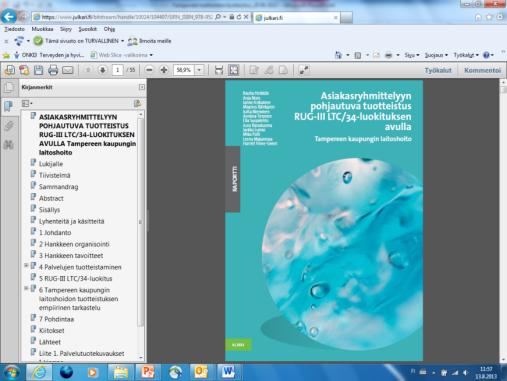
Task: Open the Bookmarks panel icon in sidebar
Action: point(9,106)
